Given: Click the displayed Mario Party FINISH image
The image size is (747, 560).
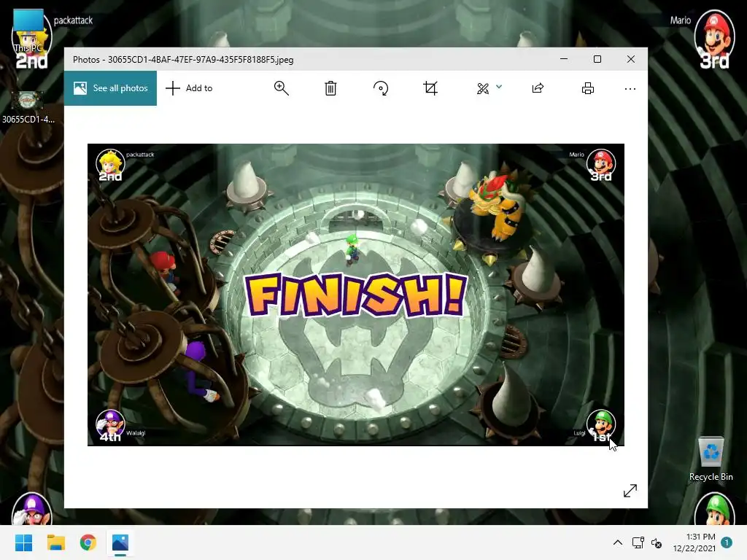Looking at the screenshot, I should (356, 295).
